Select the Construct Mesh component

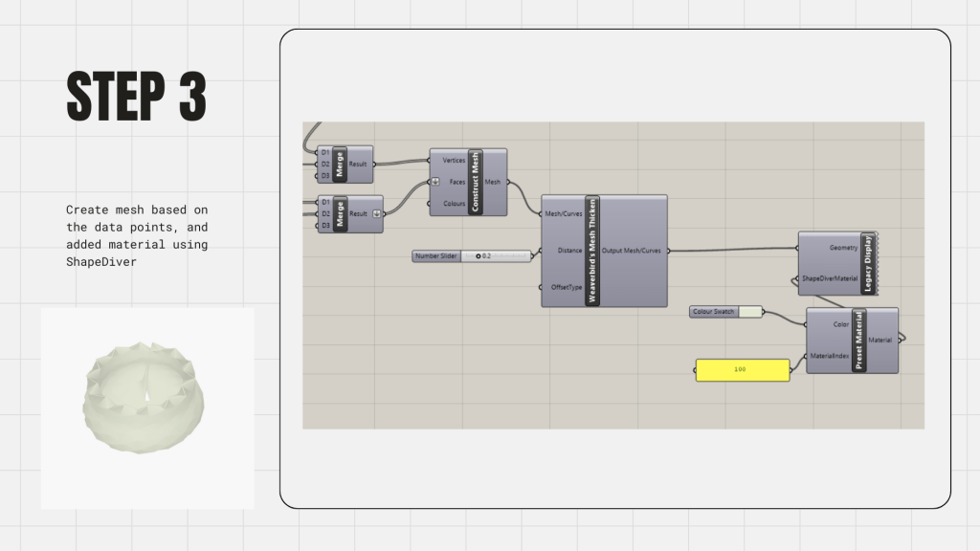click(476, 181)
